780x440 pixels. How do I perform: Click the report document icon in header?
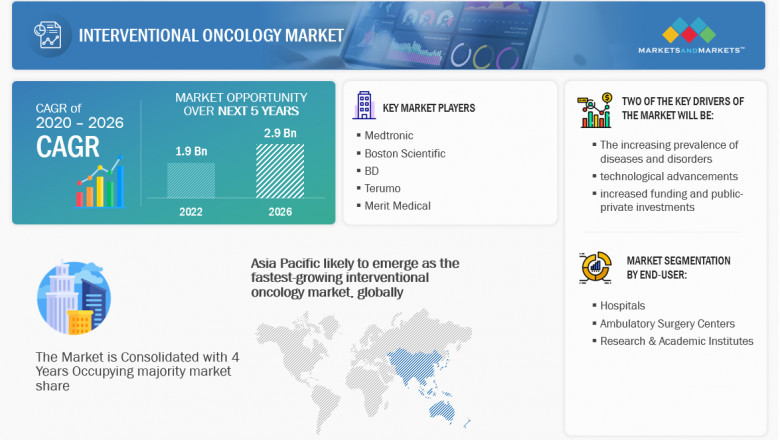(x=48, y=35)
